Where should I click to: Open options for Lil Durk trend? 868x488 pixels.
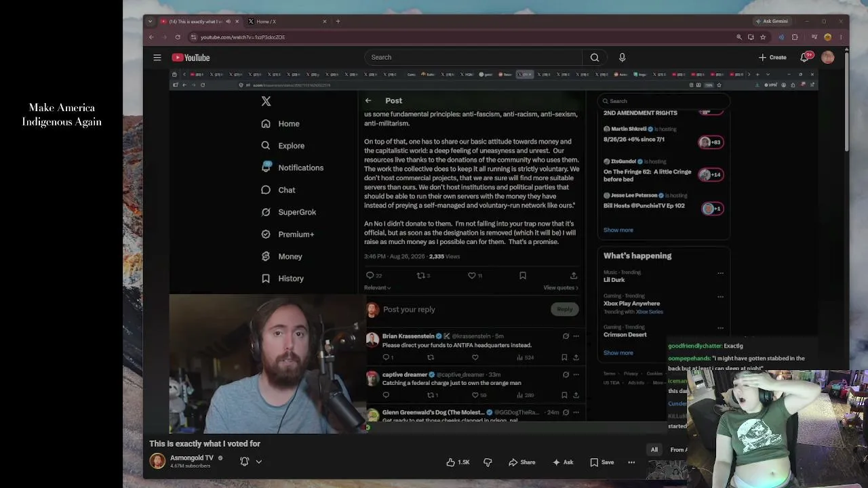[x=720, y=273]
